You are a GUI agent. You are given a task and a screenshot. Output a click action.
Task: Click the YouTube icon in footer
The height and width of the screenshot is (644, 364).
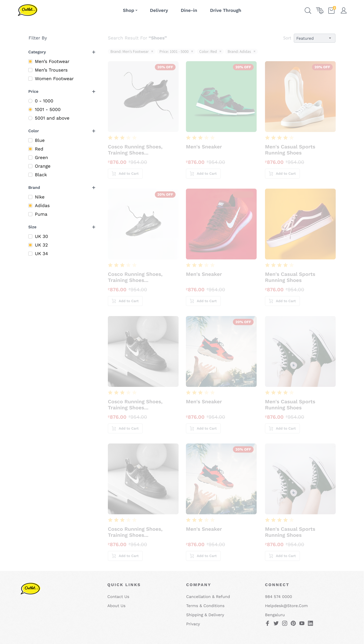click(x=302, y=623)
